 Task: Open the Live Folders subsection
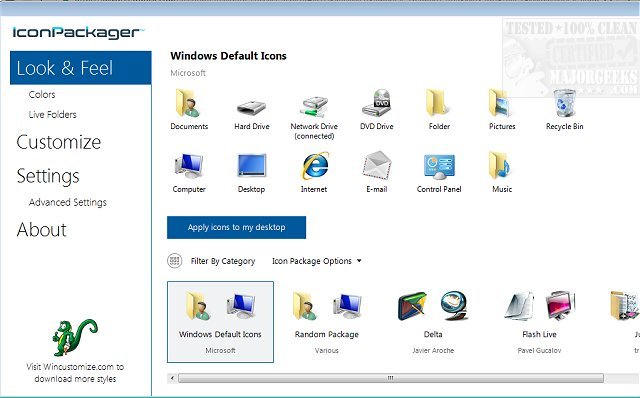tap(53, 114)
